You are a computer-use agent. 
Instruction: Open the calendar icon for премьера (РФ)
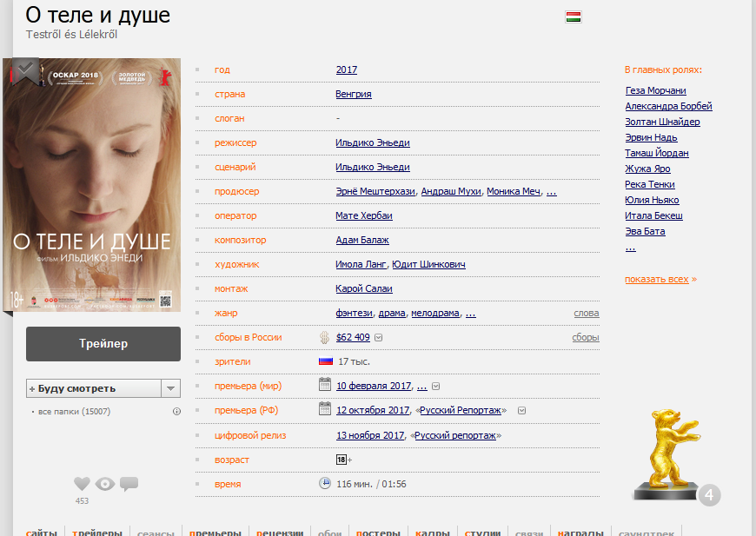(325, 410)
